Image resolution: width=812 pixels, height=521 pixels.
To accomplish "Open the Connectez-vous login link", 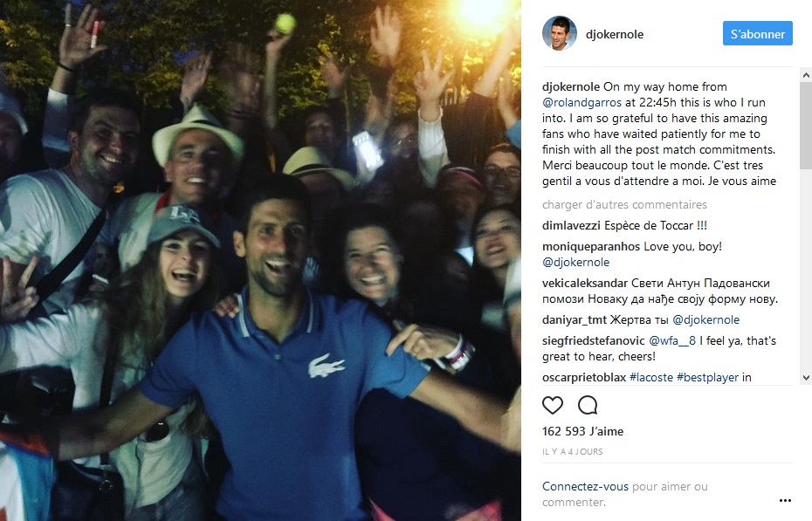I will [x=585, y=486].
